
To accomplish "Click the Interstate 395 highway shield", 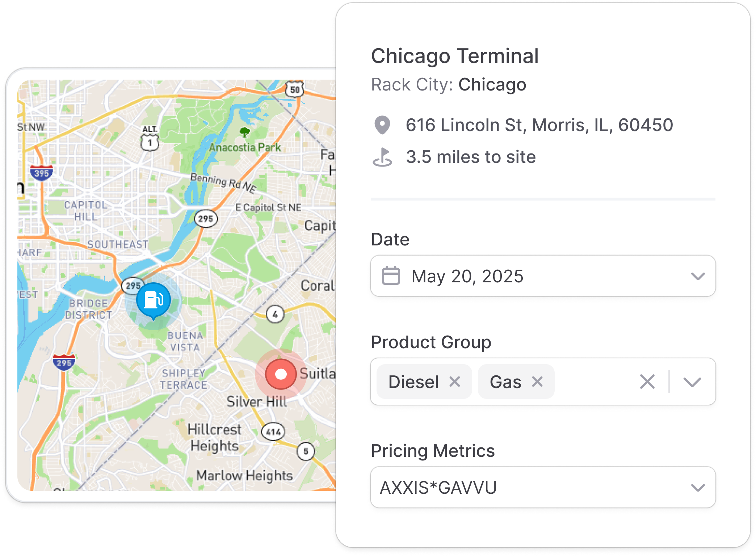I will pos(42,173).
